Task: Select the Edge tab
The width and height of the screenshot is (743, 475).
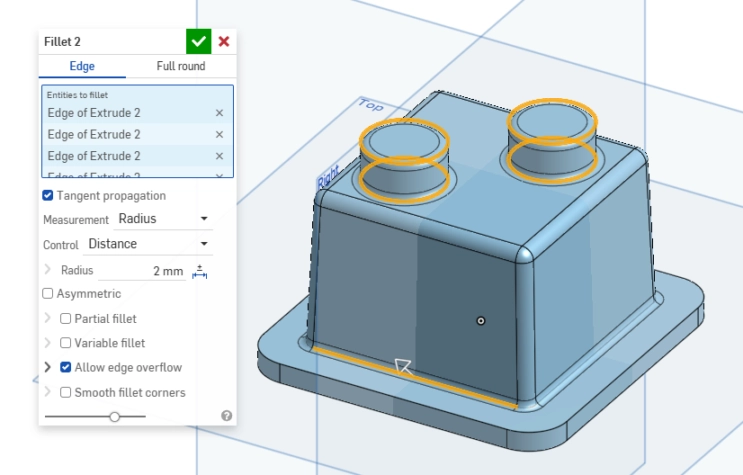Action: pyautogui.click(x=82, y=66)
